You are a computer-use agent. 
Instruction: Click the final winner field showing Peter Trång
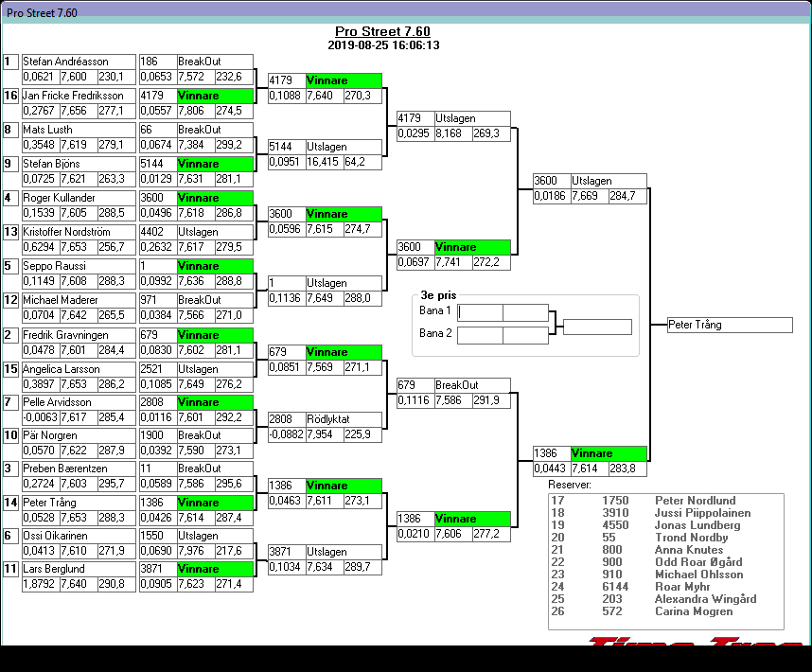tap(729, 325)
